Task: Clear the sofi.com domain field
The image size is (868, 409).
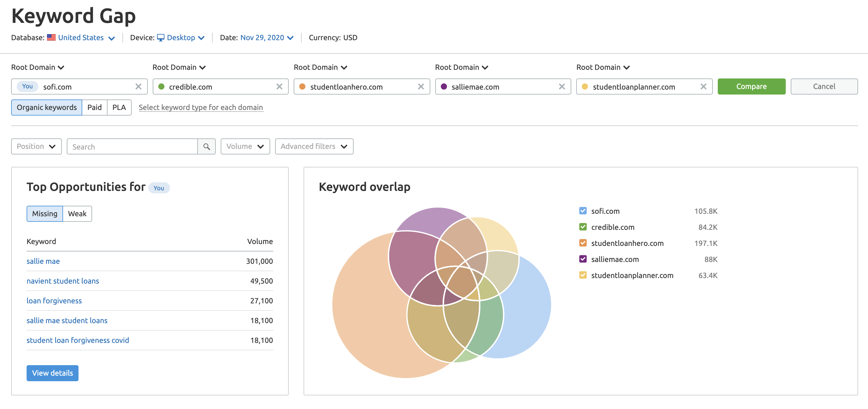Action: pos(138,86)
